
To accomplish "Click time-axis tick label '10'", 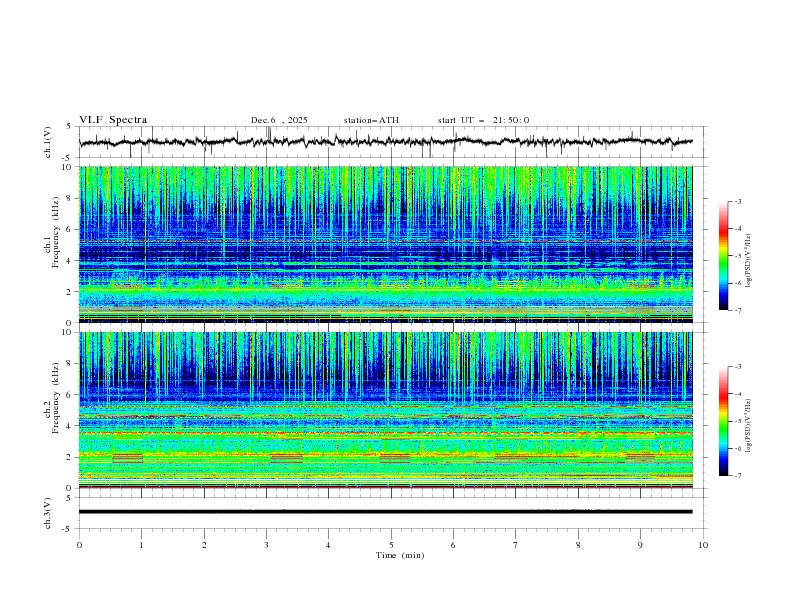I will (x=703, y=545).
